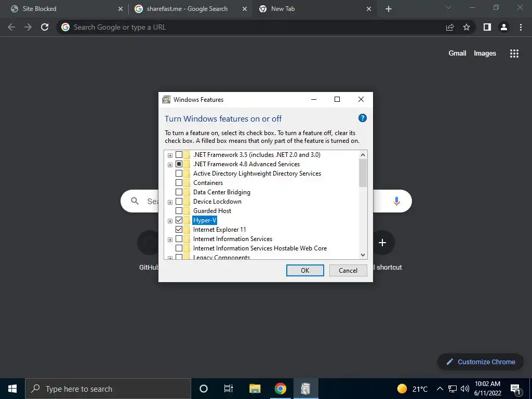Open the Gmail link
Viewport: 532px width, 399px height.
coord(457,54)
